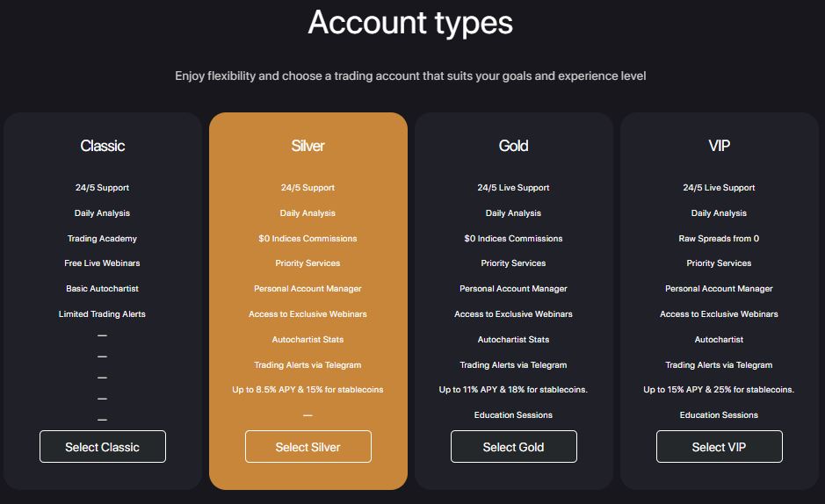Click the subtitle about trading account flexibility
This screenshot has height=504, width=825.
[410, 76]
